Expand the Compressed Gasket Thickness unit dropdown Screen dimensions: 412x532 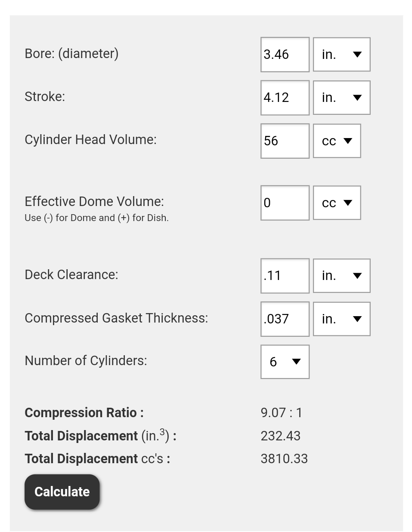341,319
